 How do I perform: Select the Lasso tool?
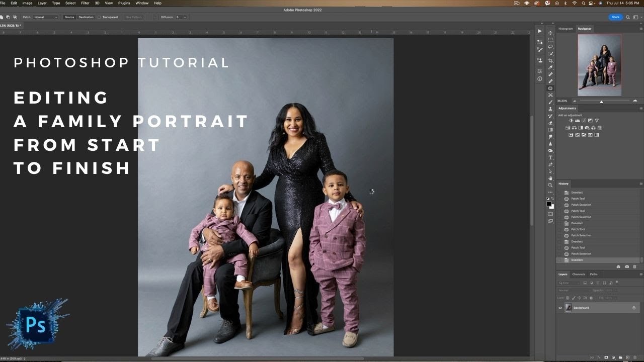click(550, 47)
